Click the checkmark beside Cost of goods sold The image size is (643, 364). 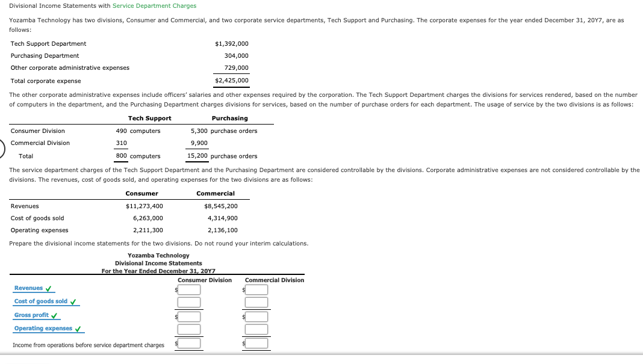pyautogui.click(x=72, y=301)
